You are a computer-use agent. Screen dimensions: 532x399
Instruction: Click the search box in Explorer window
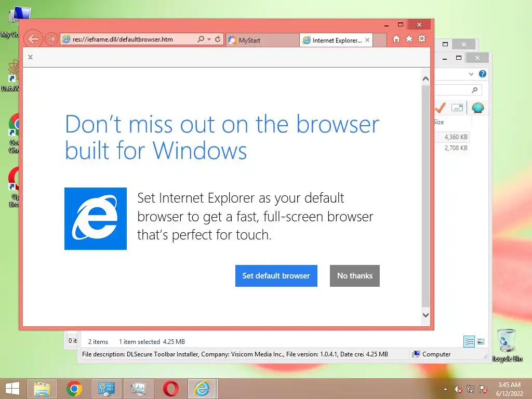[x=458, y=90]
